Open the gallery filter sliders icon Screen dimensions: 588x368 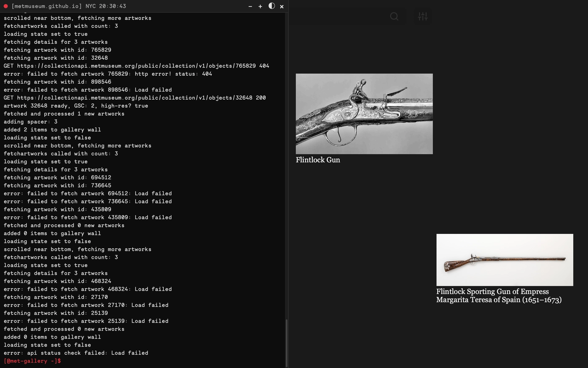click(423, 16)
